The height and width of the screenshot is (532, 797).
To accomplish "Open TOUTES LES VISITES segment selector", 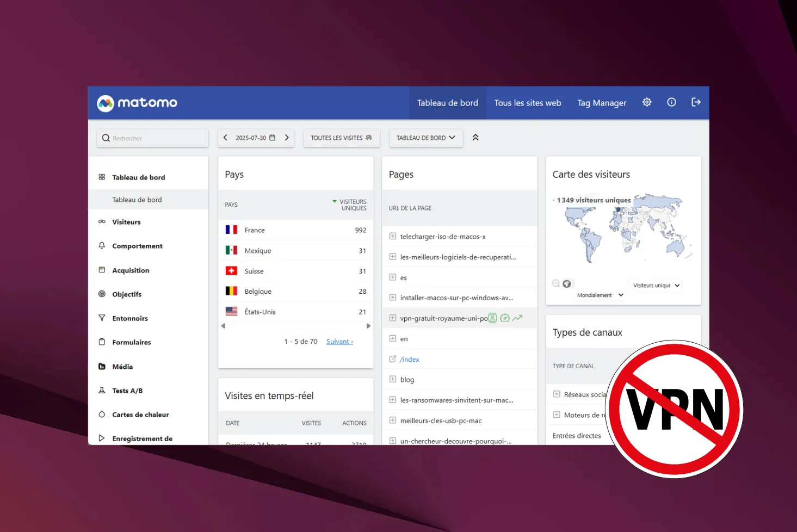I will (342, 138).
